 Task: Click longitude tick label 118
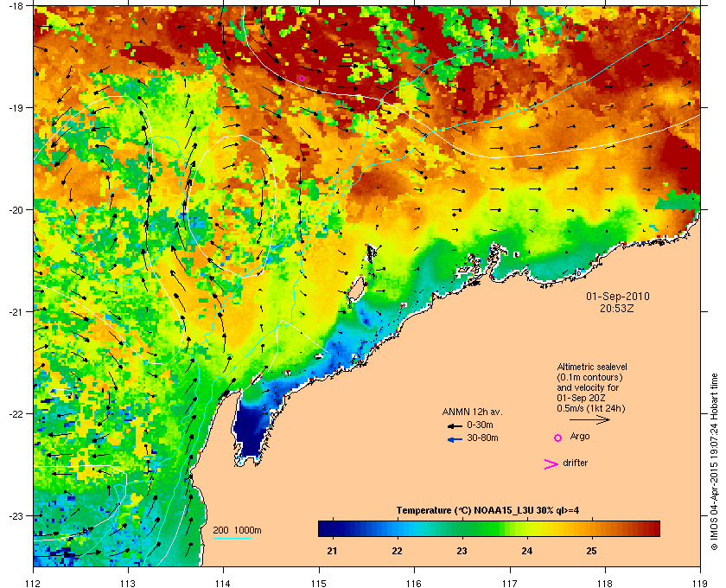(605, 583)
